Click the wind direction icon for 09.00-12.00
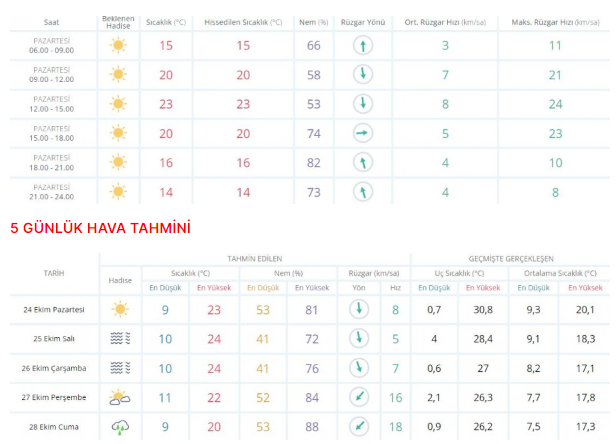The height and width of the screenshot is (444, 616). pos(363,74)
